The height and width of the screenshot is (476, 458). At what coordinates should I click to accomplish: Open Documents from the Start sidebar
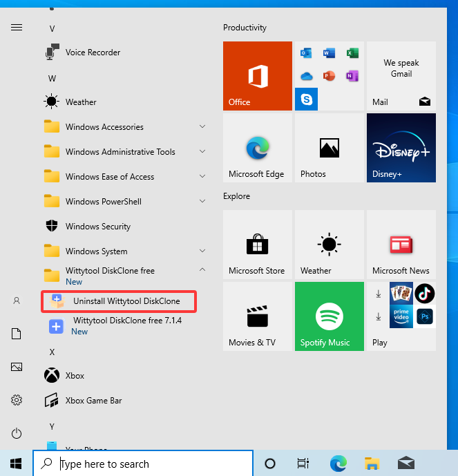pos(17,334)
